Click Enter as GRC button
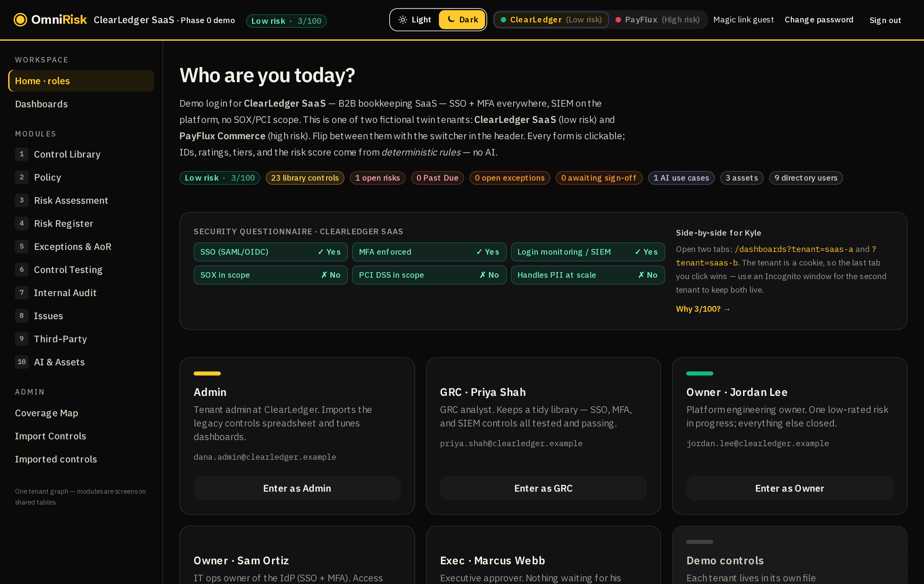Screen dimensions: 924x584 coord(543,488)
